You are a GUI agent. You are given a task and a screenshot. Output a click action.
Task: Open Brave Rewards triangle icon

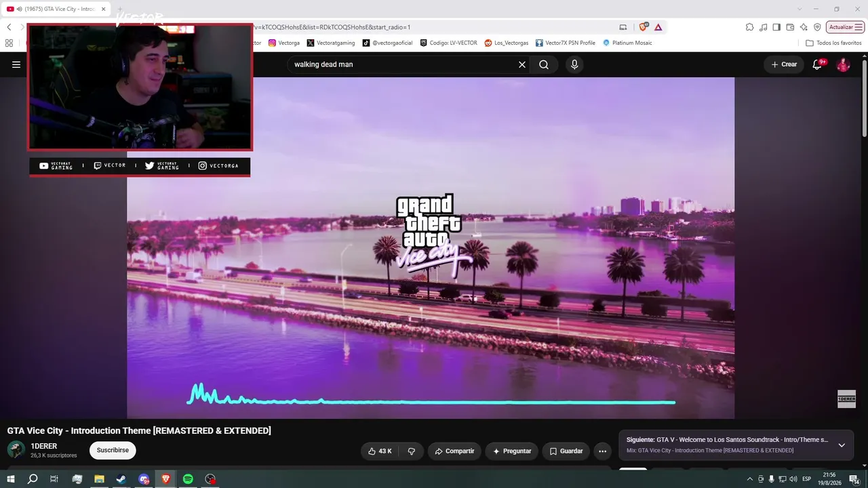(658, 27)
